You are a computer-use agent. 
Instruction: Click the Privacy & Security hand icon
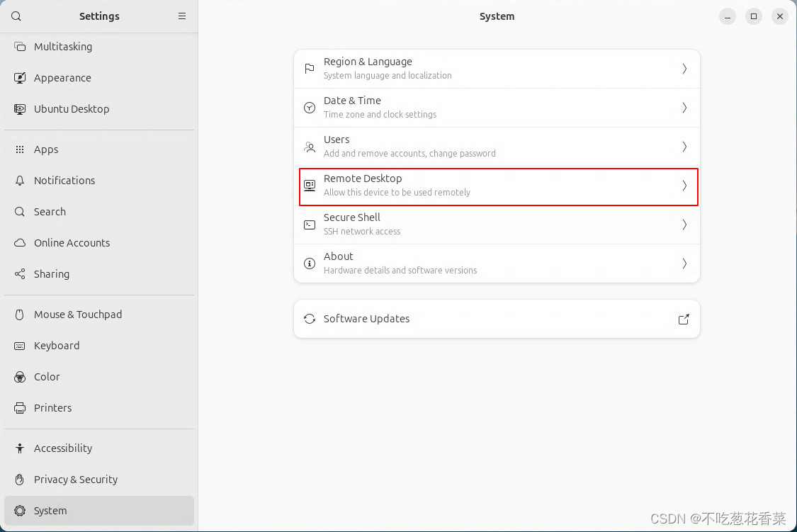[x=20, y=479]
